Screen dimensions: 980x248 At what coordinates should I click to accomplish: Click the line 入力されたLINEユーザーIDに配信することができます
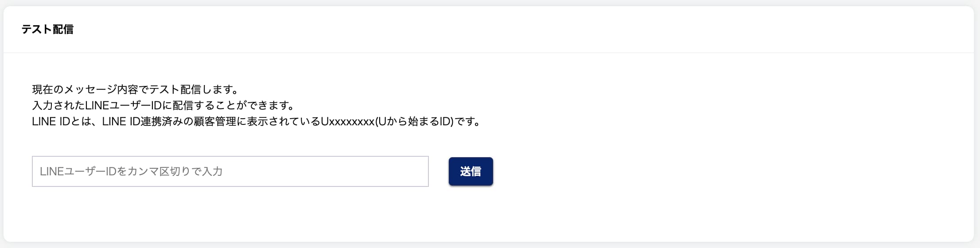[163, 105]
